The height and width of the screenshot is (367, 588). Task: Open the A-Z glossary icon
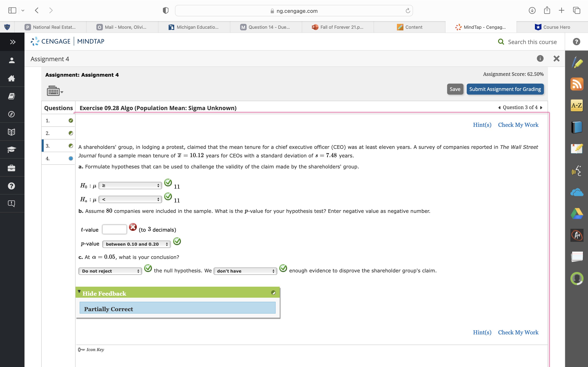click(577, 106)
